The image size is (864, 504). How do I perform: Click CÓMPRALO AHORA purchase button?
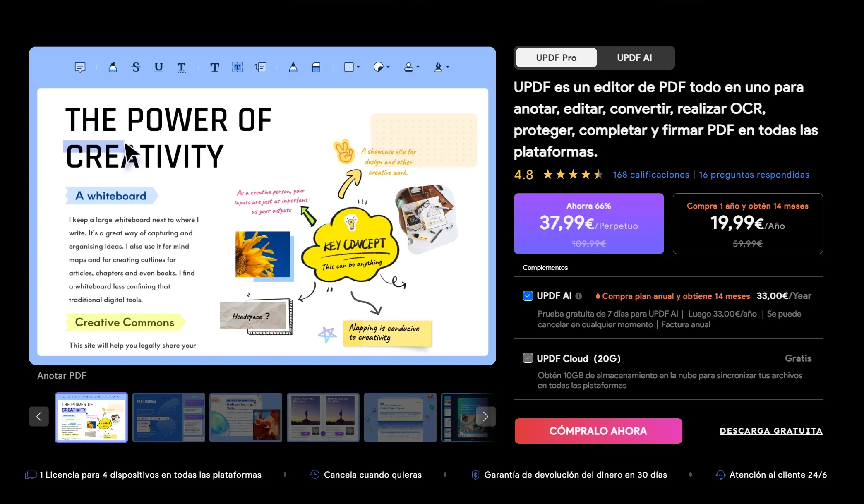coord(598,431)
